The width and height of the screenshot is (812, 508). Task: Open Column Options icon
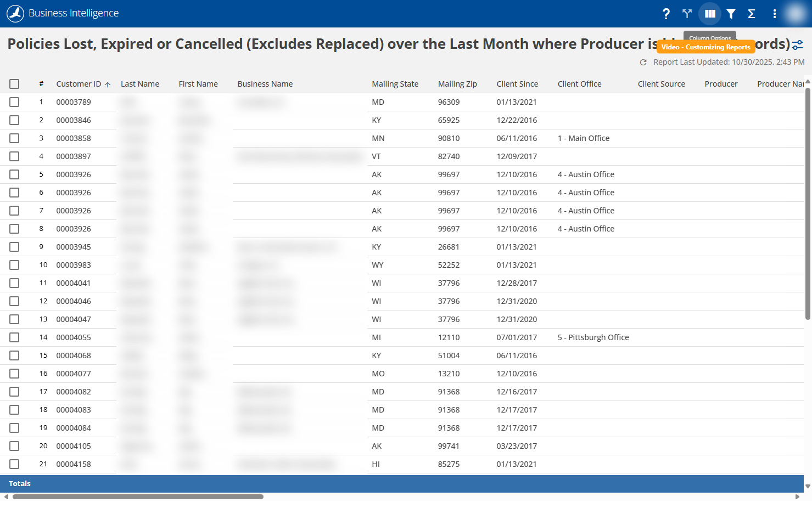pyautogui.click(x=710, y=14)
